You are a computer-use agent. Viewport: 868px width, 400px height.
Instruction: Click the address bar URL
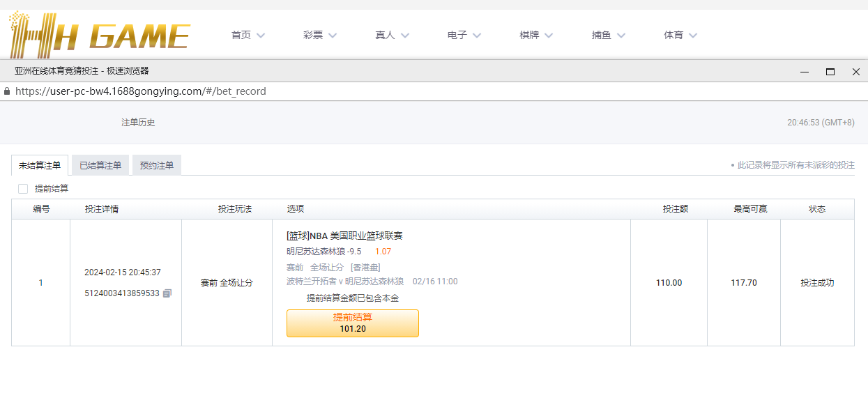pyautogui.click(x=141, y=91)
